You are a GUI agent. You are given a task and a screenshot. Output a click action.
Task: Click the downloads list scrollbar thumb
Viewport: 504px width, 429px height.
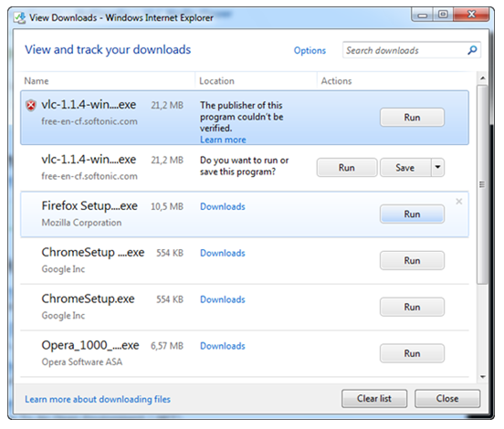tap(482, 184)
